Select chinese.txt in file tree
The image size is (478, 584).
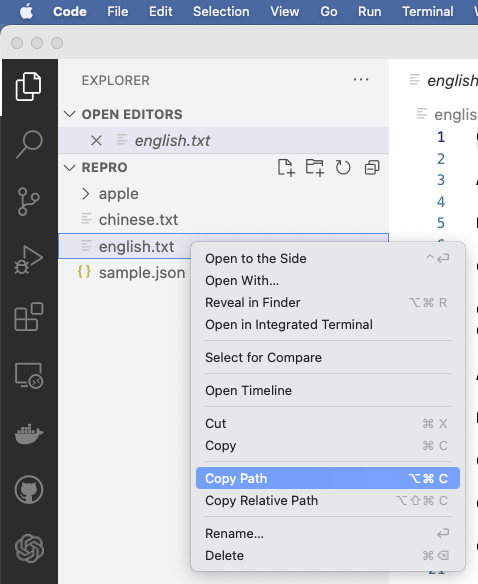224,220
